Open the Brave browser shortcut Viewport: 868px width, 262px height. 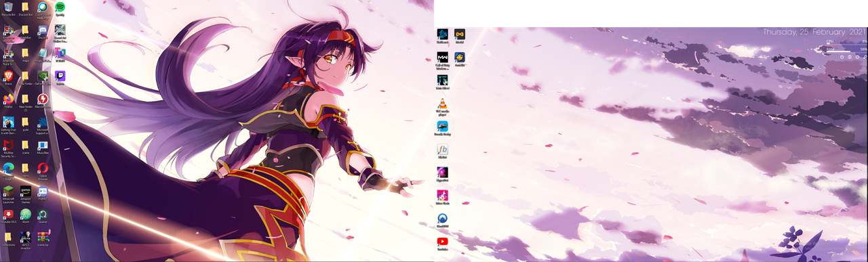coord(8,78)
